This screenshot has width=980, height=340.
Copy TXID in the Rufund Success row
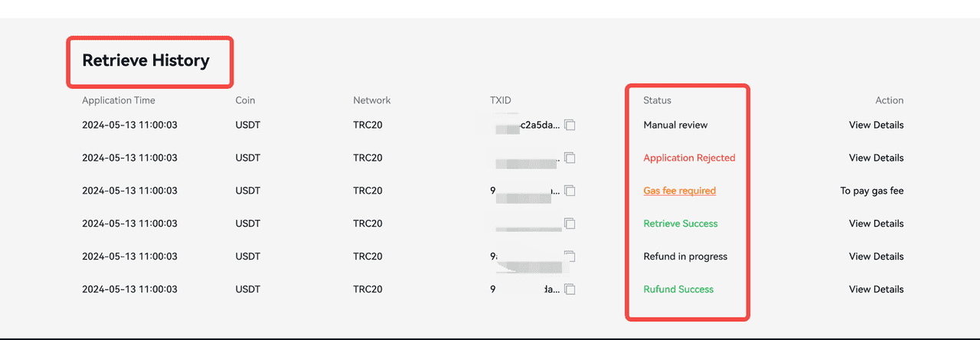(570, 289)
